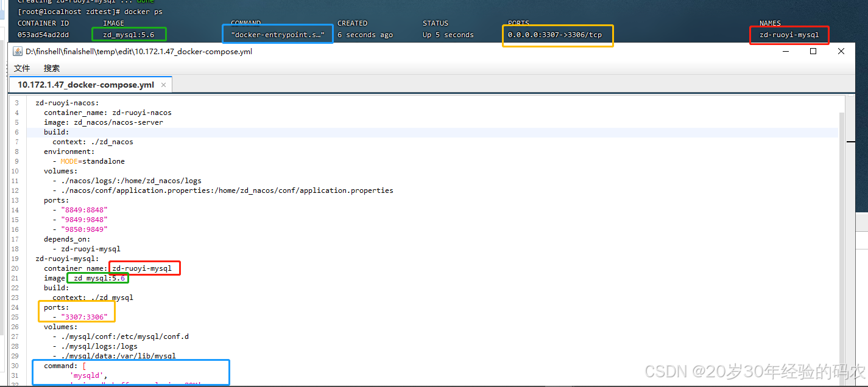
Task: Open the 搜索 menu in the editor
Action: [x=52, y=68]
